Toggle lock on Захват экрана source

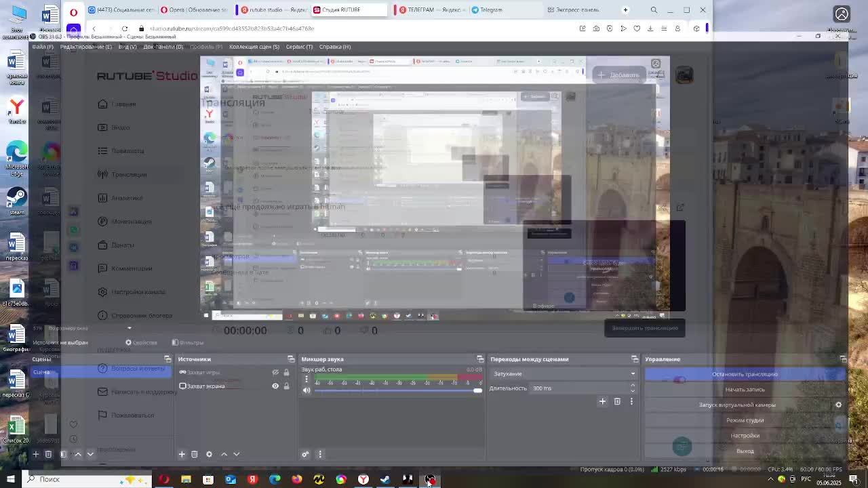click(x=286, y=386)
